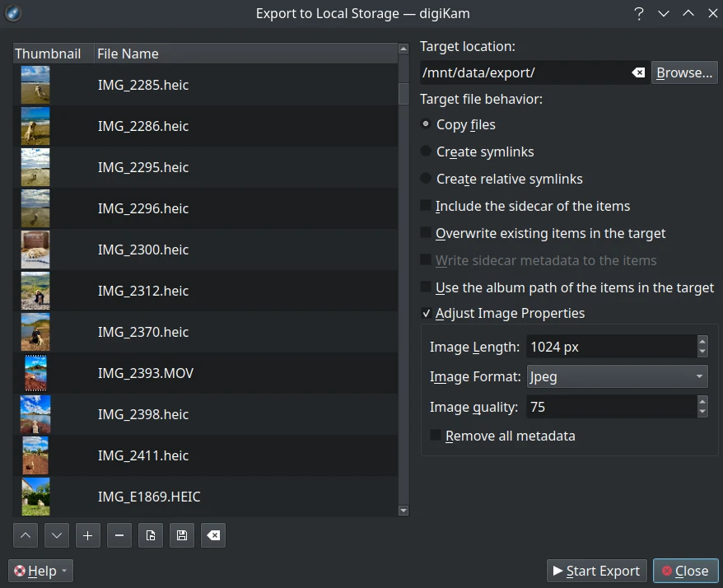This screenshot has height=588, width=723.
Task: Click Start Export
Action: (596, 570)
